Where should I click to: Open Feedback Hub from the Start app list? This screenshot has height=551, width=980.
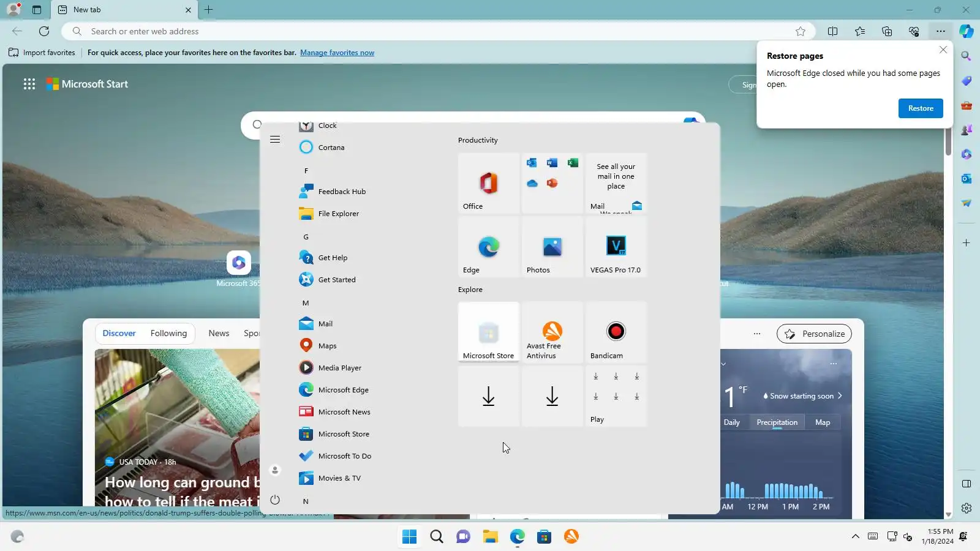[333, 192]
